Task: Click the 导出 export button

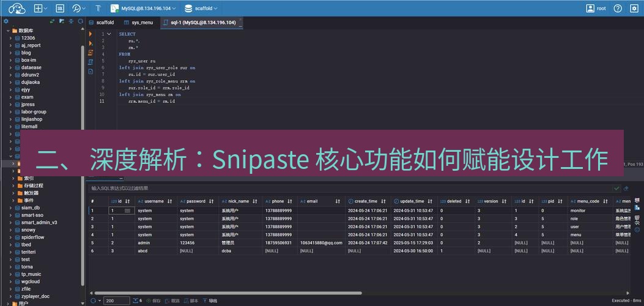Action: [210, 300]
